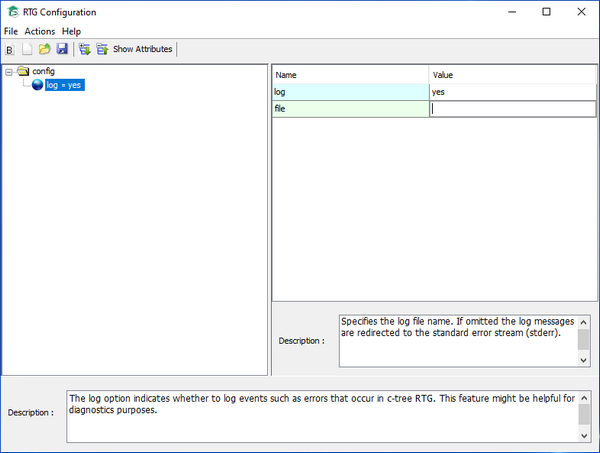The width and height of the screenshot is (600, 453).
Task: Collapse the config tree node
Action: (8, 72)
